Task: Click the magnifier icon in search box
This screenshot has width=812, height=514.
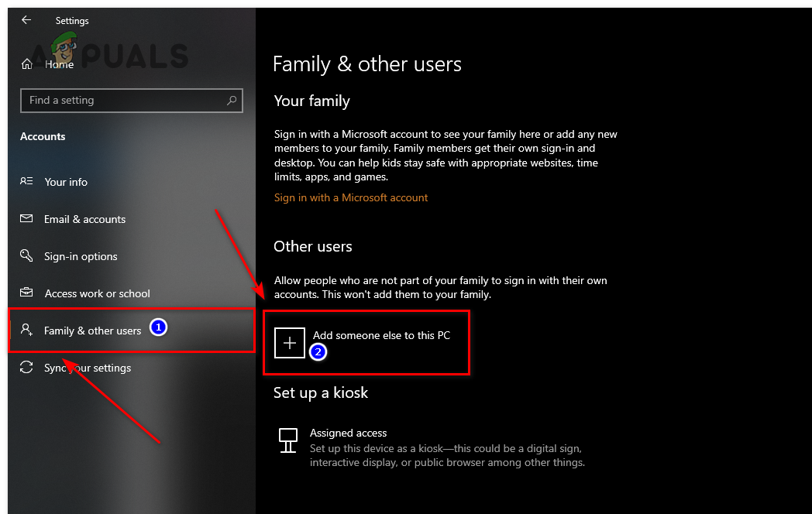Action: [x=231, y=101]
